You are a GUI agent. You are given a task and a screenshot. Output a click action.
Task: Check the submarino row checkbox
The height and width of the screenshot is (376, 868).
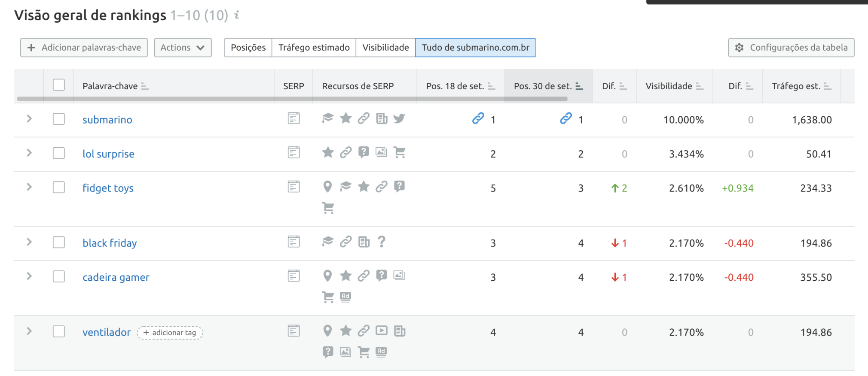[59, 119]
